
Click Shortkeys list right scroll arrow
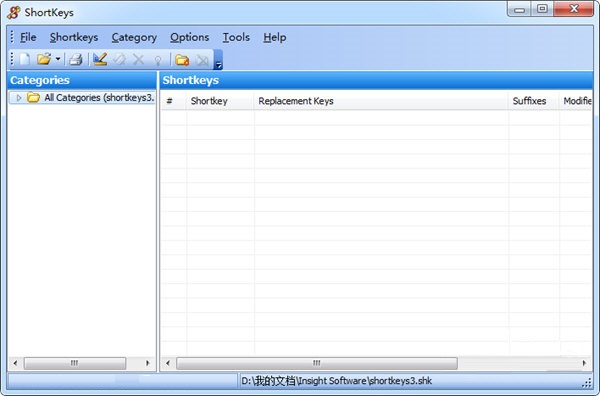coord(584,363)
